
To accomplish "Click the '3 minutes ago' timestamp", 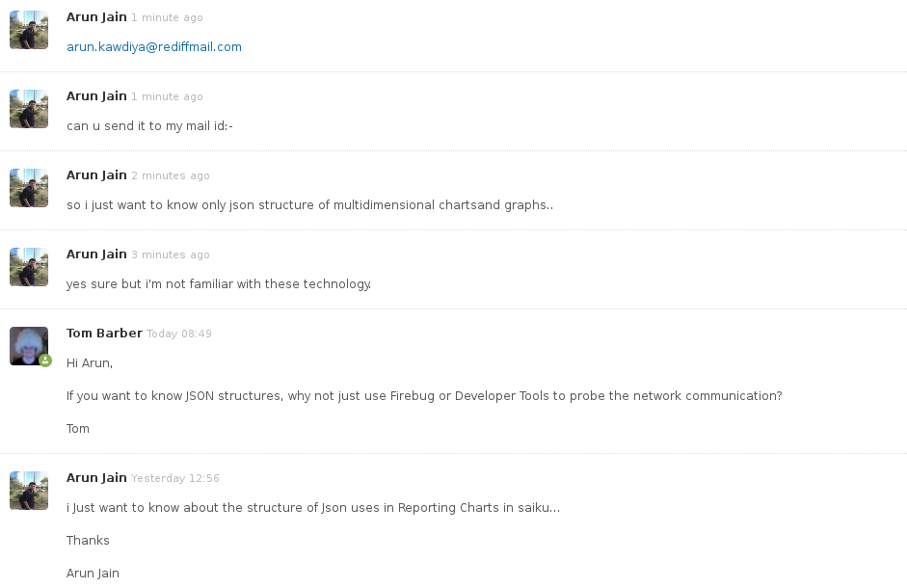I will coord(170,254).
